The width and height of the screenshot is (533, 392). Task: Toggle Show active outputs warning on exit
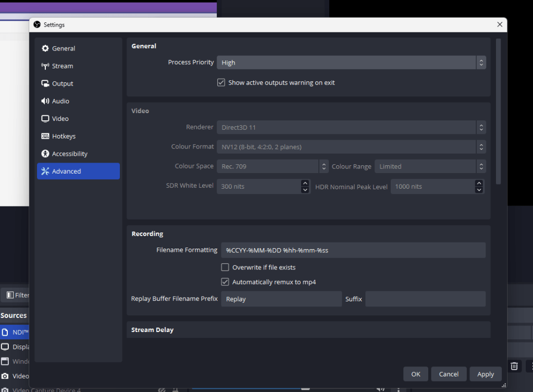coord(221,82)
